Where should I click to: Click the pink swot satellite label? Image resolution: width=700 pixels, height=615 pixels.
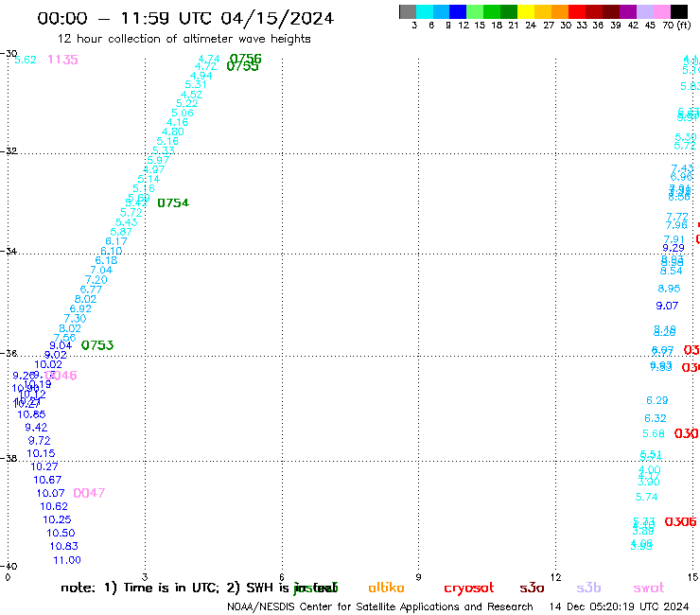click(x=649, y=588)
